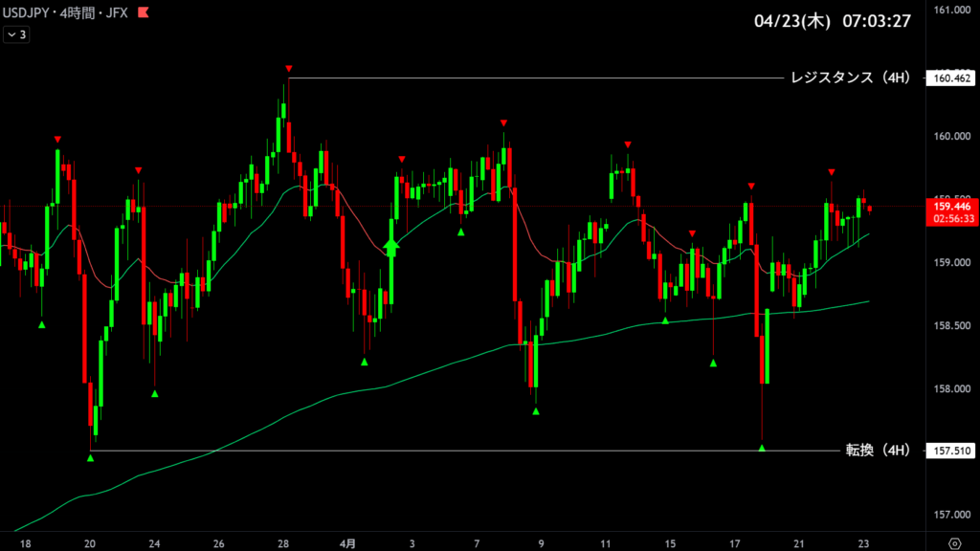Click the 160.462 resistance price label
980x551 pixels.
click(x=948, y=78)
